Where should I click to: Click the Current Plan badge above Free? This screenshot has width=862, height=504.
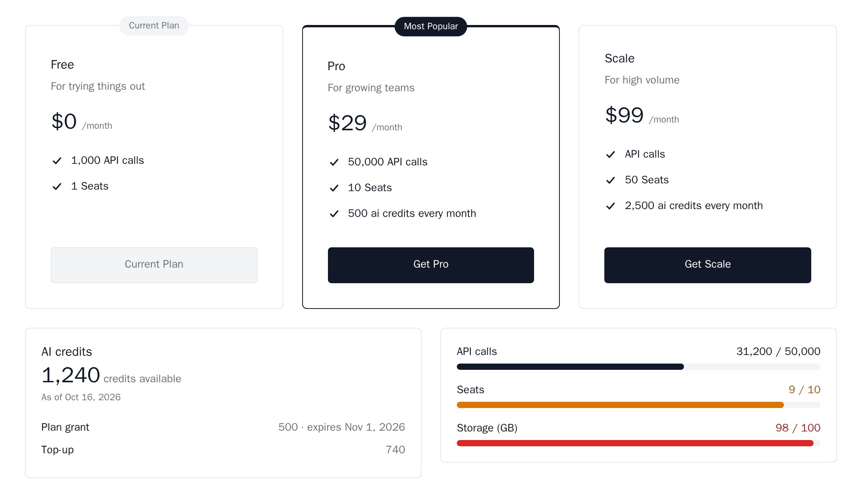[154, 26]
